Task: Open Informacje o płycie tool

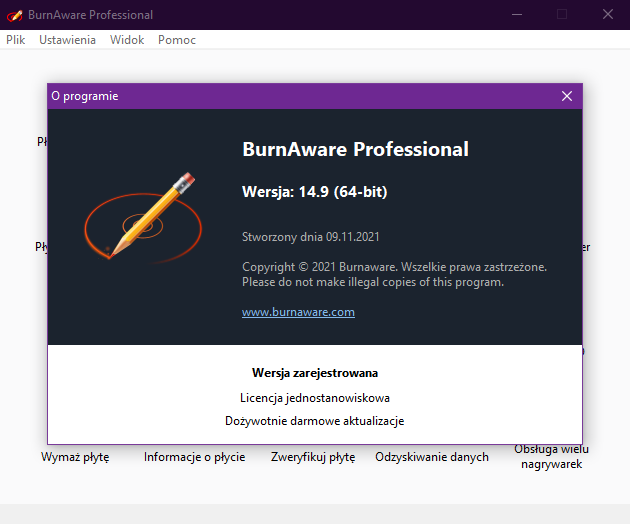Action: point(194,457)
